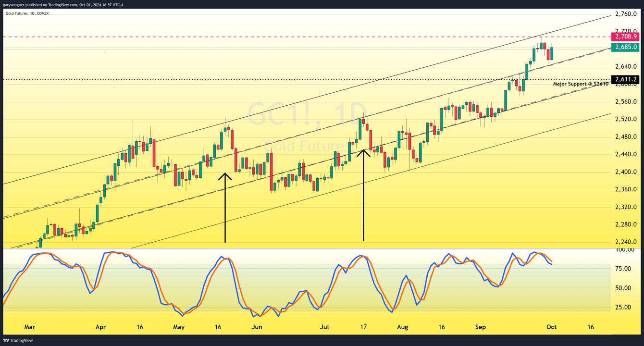Click the vertical arrow annotation near mid-May
Image resolution: width=644 pixels, height=346 pixels.
pyautogui.click(x=224, y=207)
